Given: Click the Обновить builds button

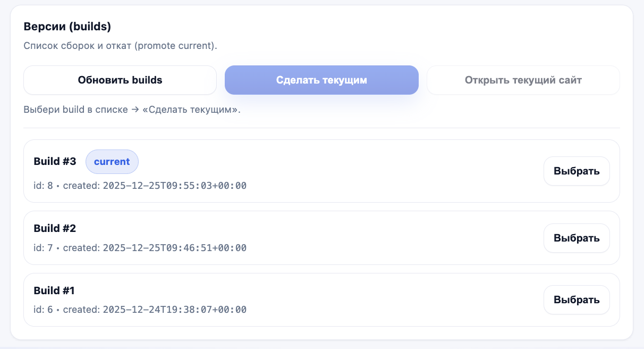Looking at the screenshot, I should pyautogui.click(x=120, y=80).
